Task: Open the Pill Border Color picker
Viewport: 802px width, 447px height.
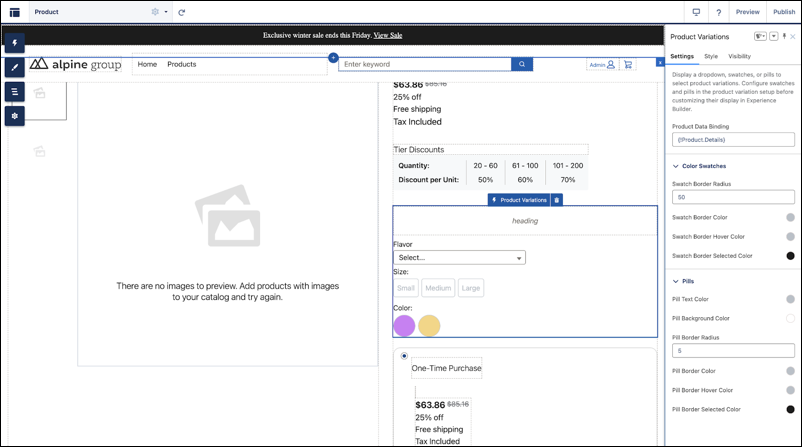Action: (x=790, y=371)
